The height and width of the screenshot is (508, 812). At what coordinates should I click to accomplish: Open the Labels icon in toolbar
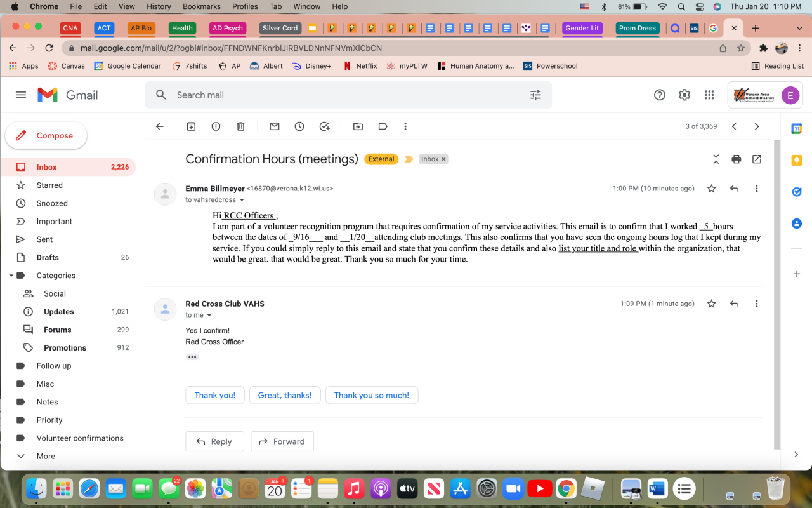(x=383, y=126)
